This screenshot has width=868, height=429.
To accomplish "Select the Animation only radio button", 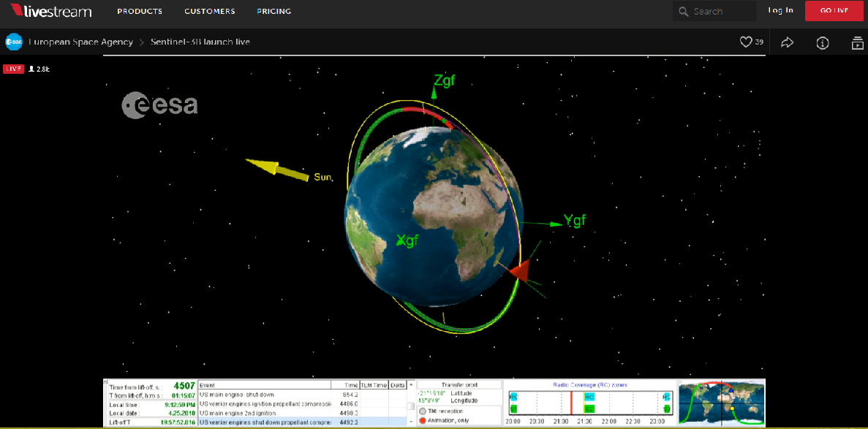I will click(422, 421).
